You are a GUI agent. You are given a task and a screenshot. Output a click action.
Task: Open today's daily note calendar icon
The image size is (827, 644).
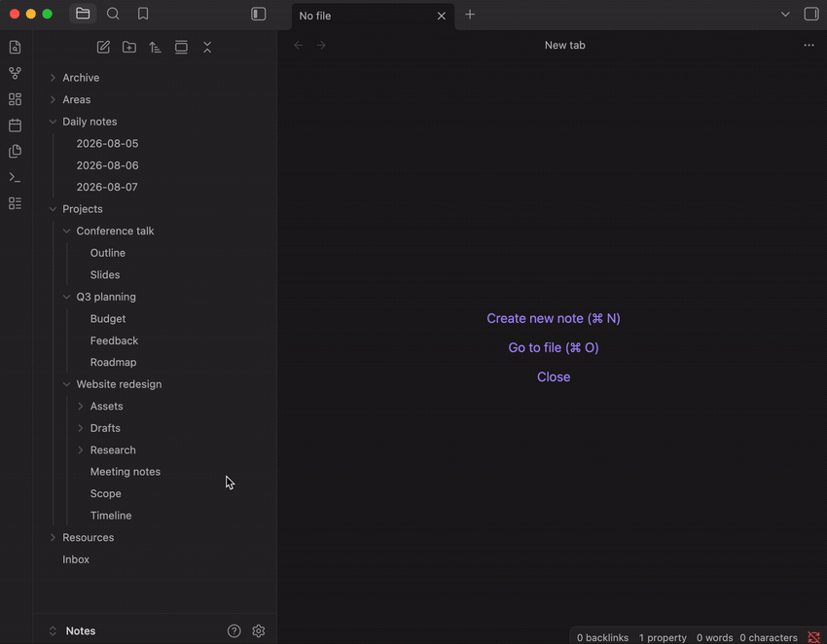tap(16, 125)
